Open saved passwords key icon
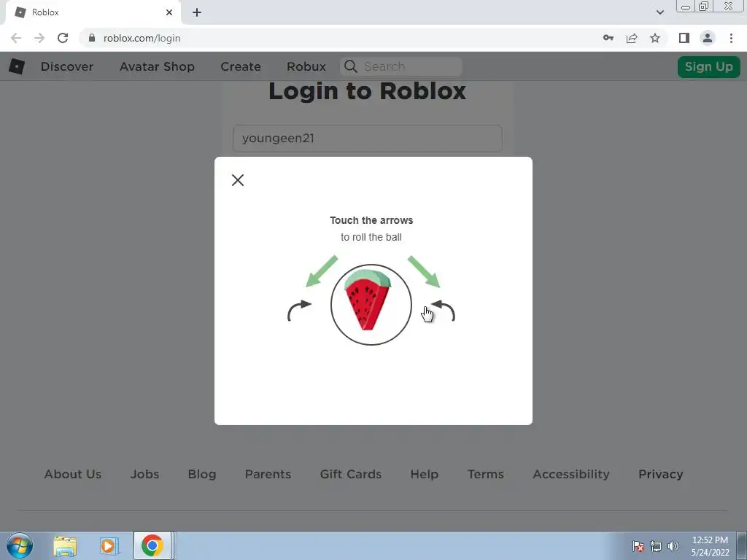747x560 pixels. (608, 38)
